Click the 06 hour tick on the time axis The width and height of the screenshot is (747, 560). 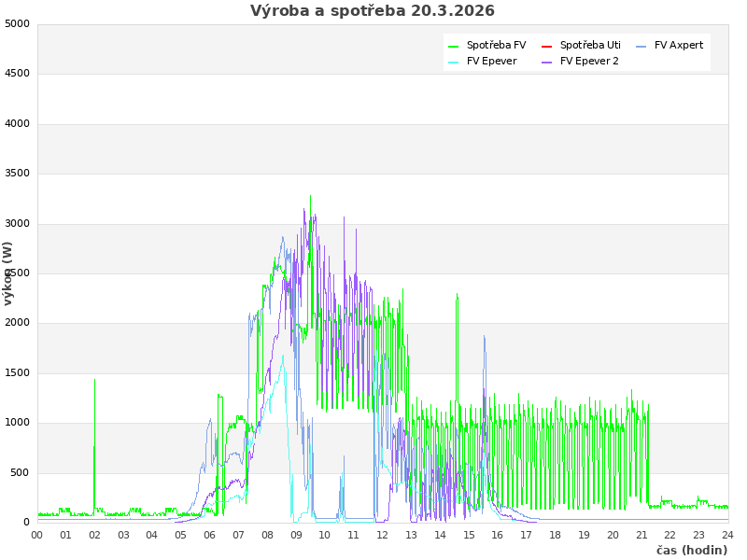pyautogui.click(x=210, y=535)
